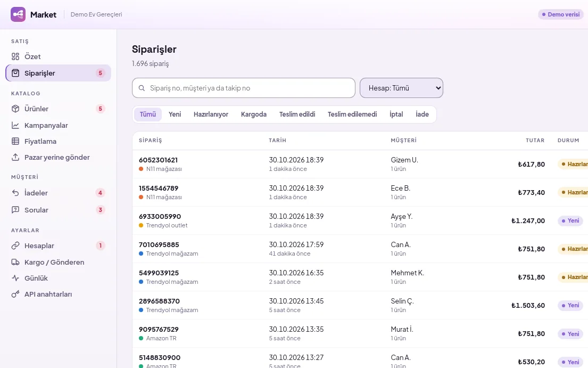Screen dimensions: 588x368
Task: Open İadeler return arrow icon
Action: (15, 193)
